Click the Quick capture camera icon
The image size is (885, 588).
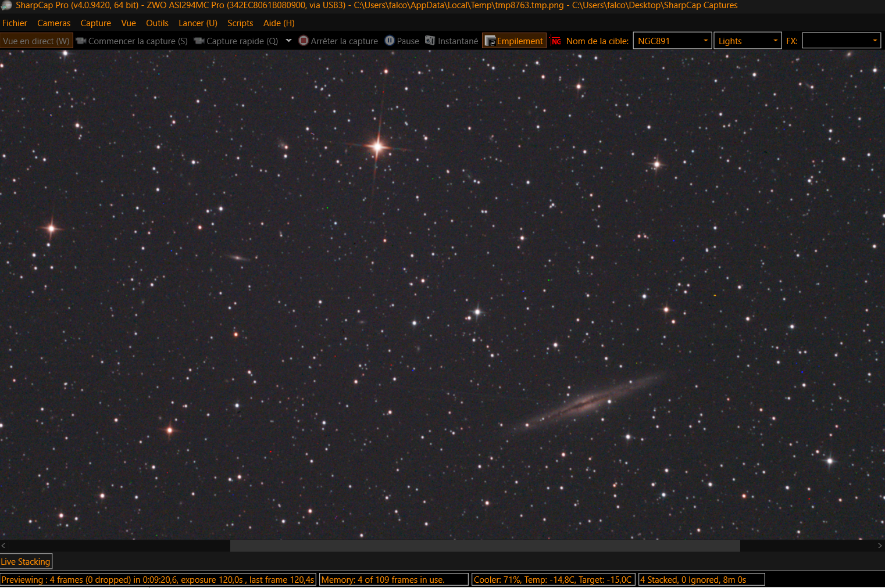click(x=199, y=41)
